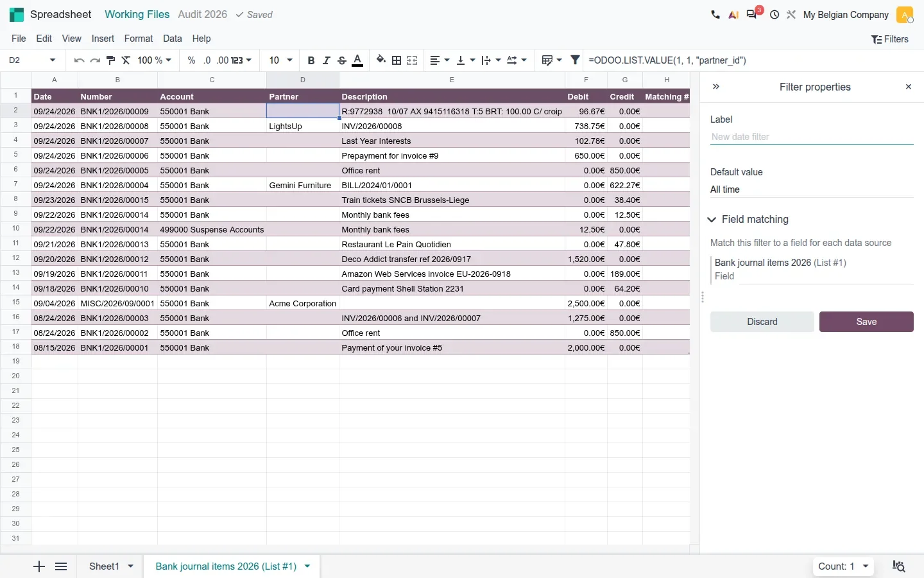Select column D header

click(x=303, y=80)
